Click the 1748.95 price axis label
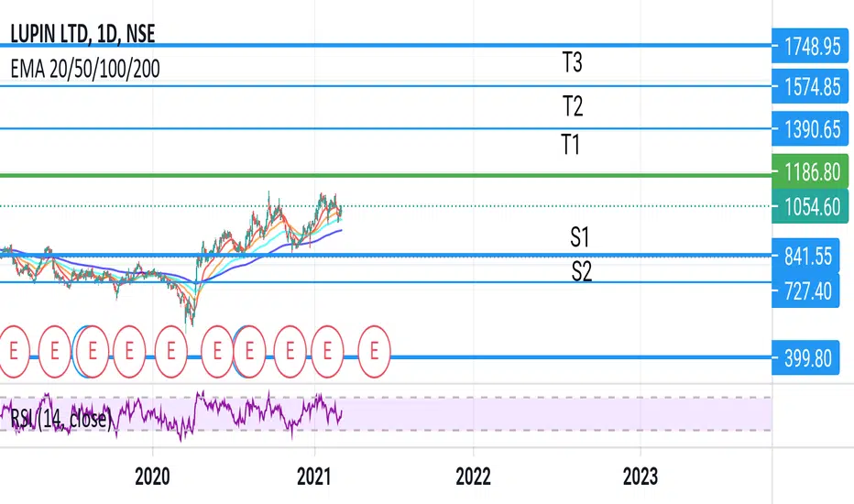Screen dimensions: 854x504 [810, 47]
